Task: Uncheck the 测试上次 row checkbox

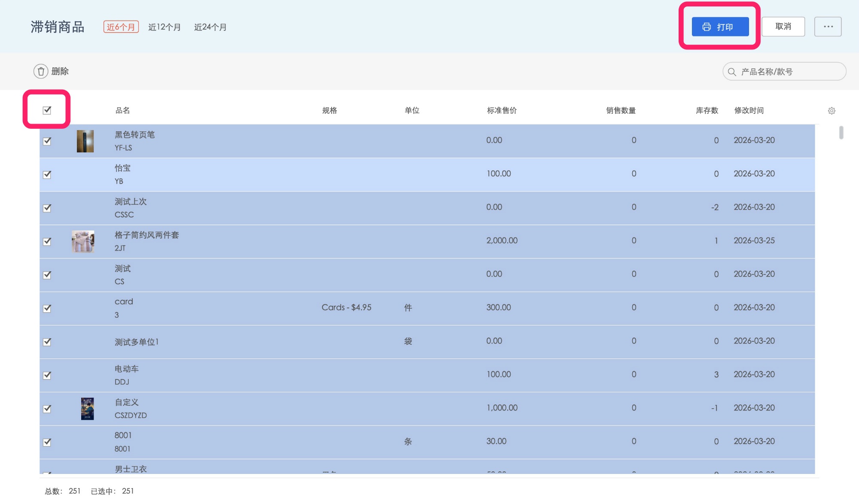Action: (47, 208)
